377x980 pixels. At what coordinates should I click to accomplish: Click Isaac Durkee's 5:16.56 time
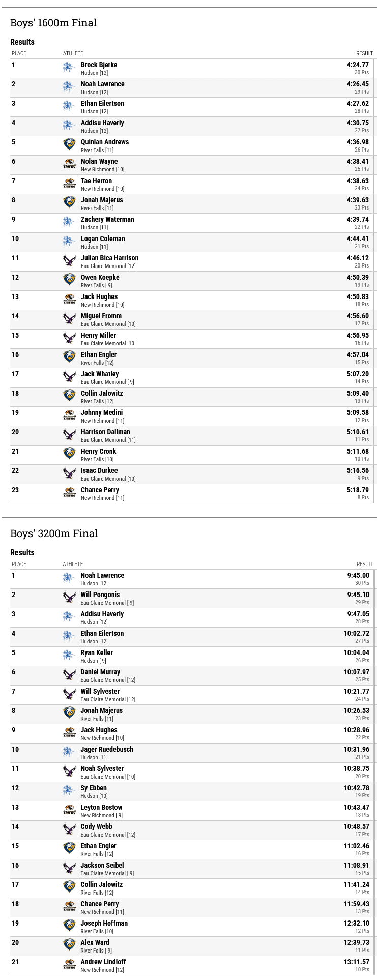point(358,470)
